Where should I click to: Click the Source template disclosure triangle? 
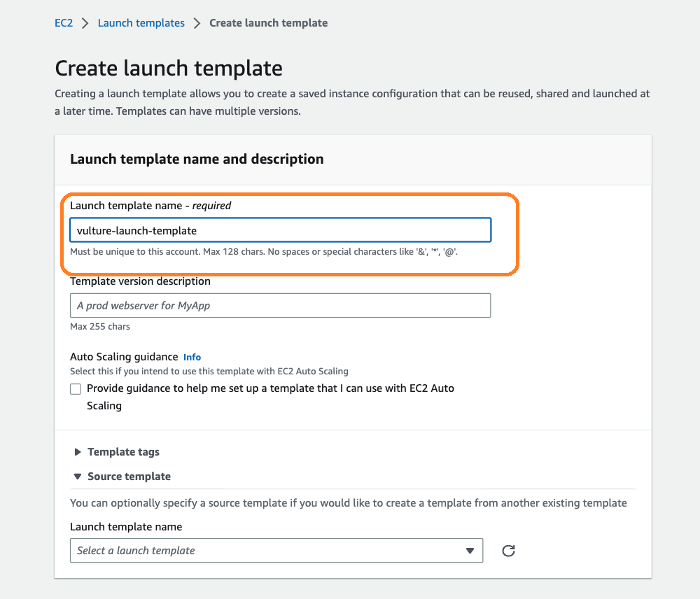pyautogui.click(x=77, y=477)
